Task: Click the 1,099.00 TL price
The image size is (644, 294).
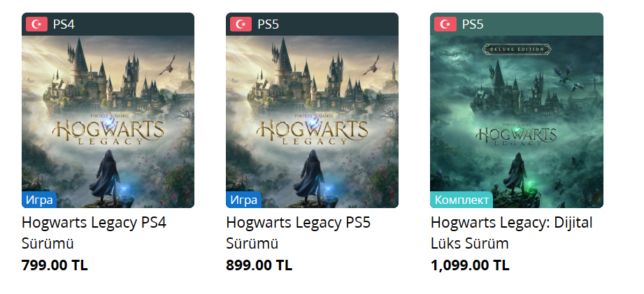Action: [x=470, y=265]
